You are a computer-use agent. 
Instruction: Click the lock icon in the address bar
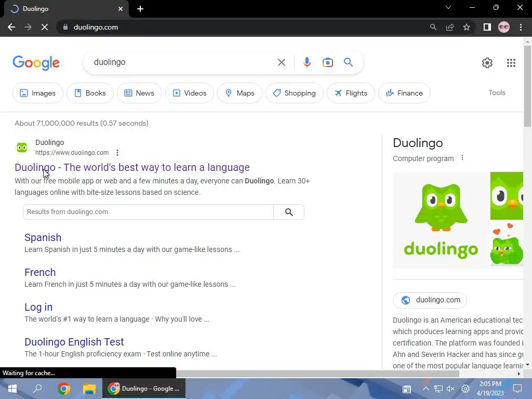tap(65, 27)
